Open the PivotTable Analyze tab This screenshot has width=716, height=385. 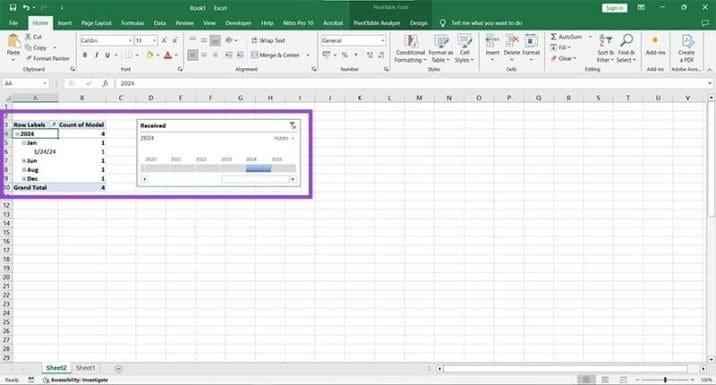click(377, 23)
